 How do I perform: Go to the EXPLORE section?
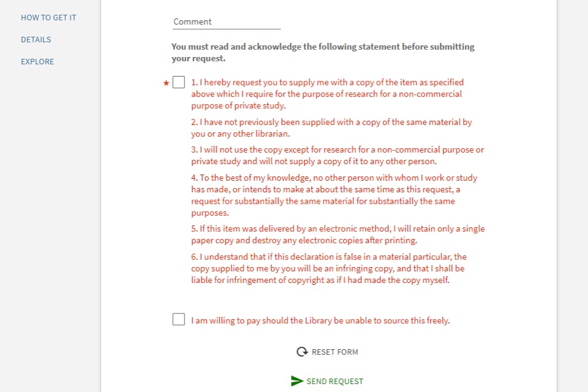pos(37,62)
